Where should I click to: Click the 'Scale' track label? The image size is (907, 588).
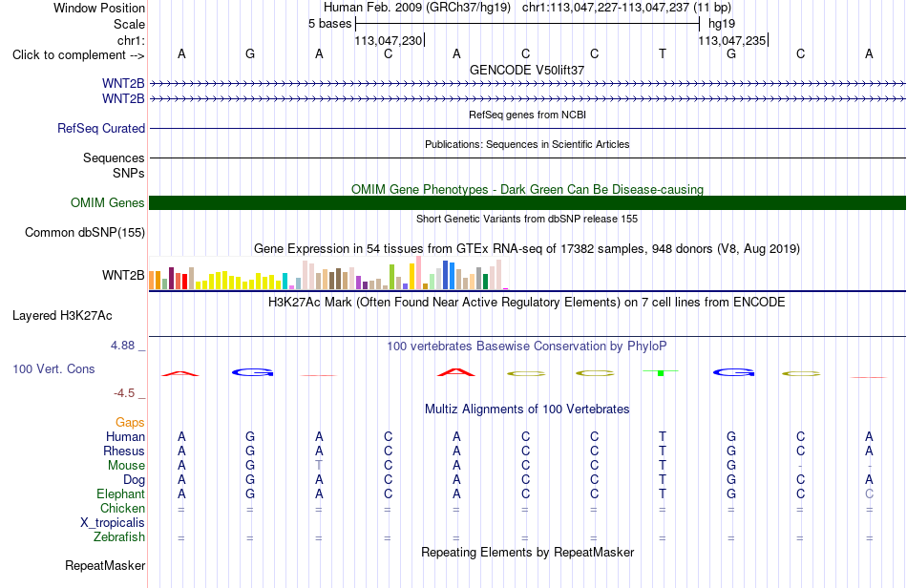[129, 24]
